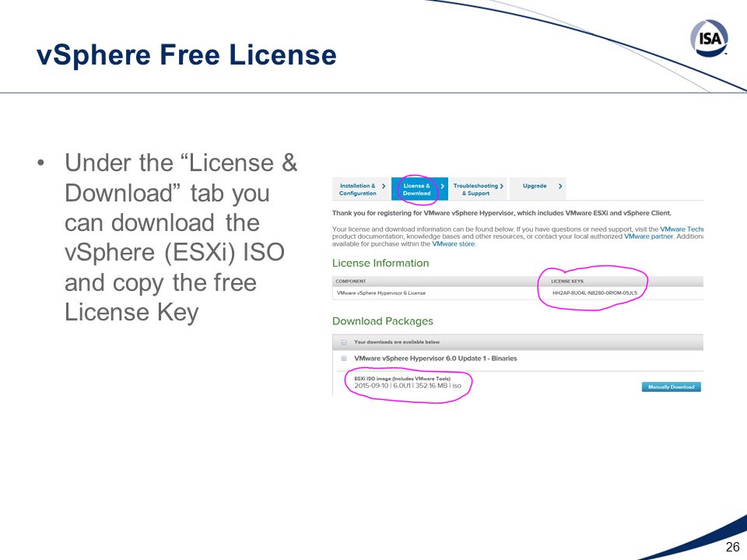This screenshot has height=560, width=747.
Task: Click the '2015-09-10 | 6.0U1 | 352.16 MB | iso' details
Action: click(x=408, y=386)
